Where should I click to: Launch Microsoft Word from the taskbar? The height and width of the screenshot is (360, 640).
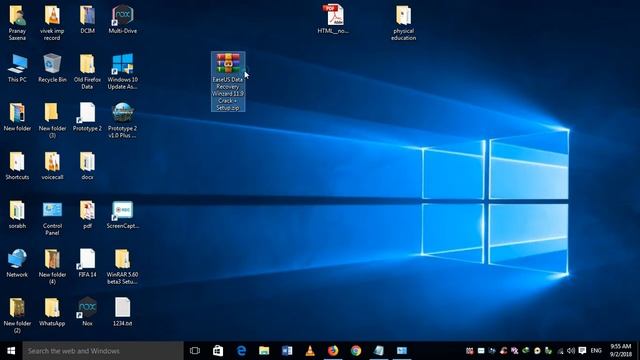point(287,351)
